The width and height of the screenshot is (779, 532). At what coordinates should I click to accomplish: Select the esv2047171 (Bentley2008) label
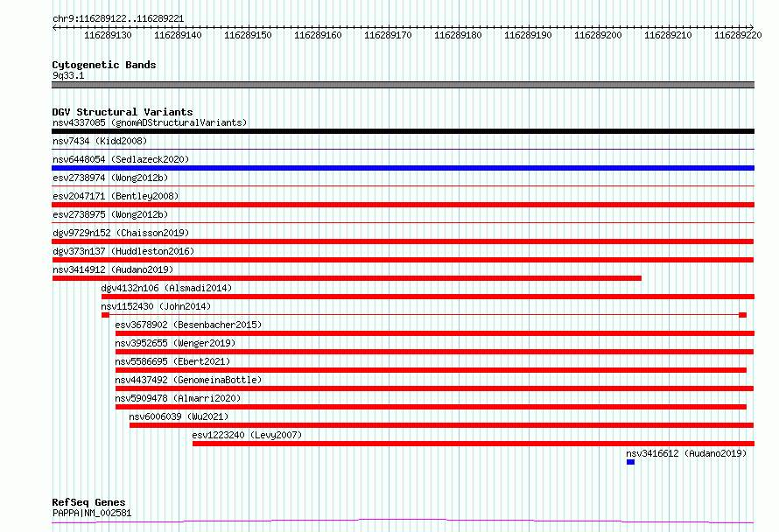pos(116,196)
